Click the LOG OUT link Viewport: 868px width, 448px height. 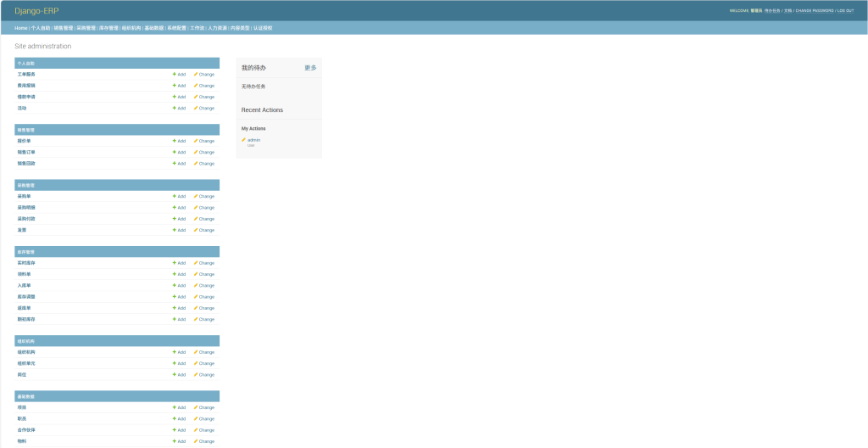[x=845, y=11]
